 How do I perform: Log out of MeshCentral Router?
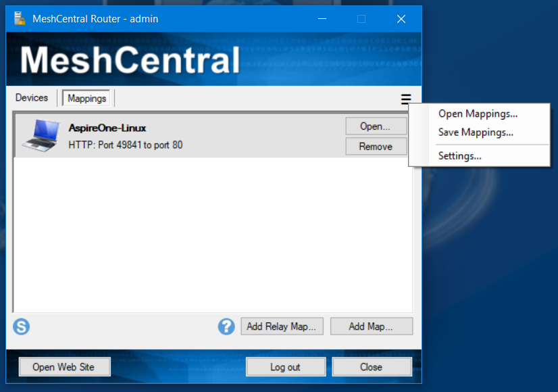point(285,366)
